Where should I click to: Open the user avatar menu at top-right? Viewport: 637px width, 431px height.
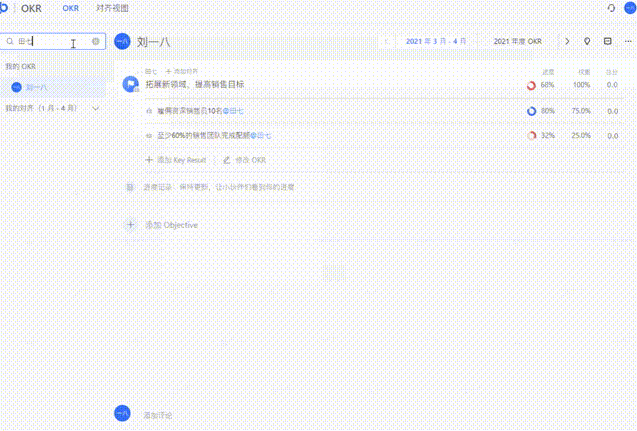tap(630, 8)
